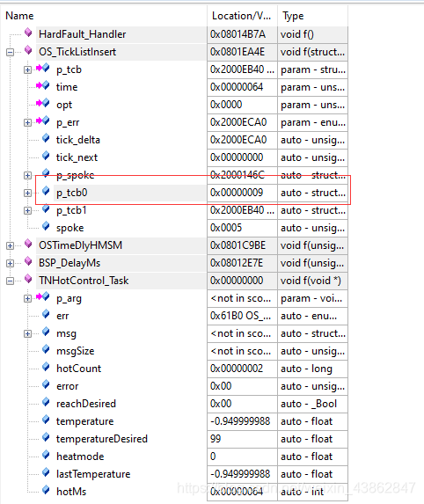
Task: Click the hotCount variable icon
Action: 46,367
